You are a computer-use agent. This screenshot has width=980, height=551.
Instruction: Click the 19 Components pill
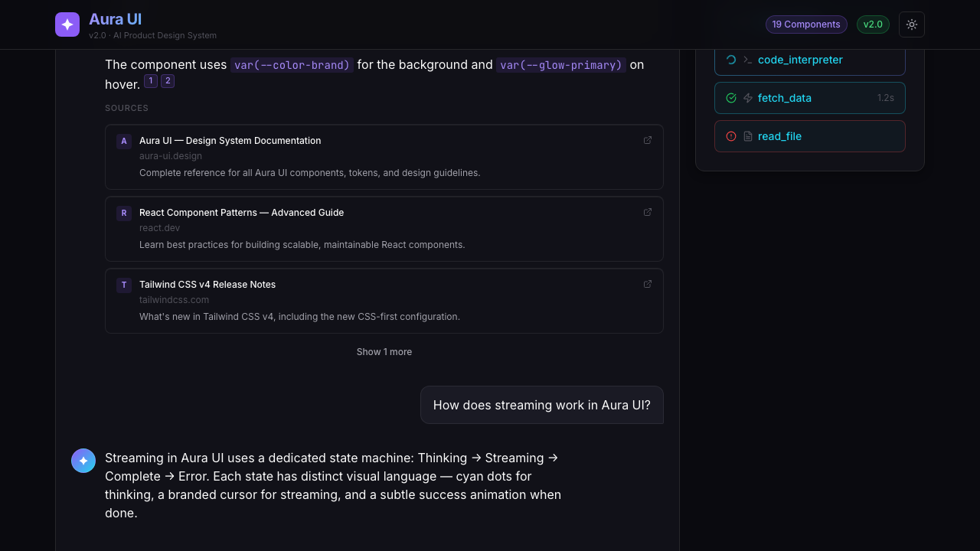click(x=806, y=24)
